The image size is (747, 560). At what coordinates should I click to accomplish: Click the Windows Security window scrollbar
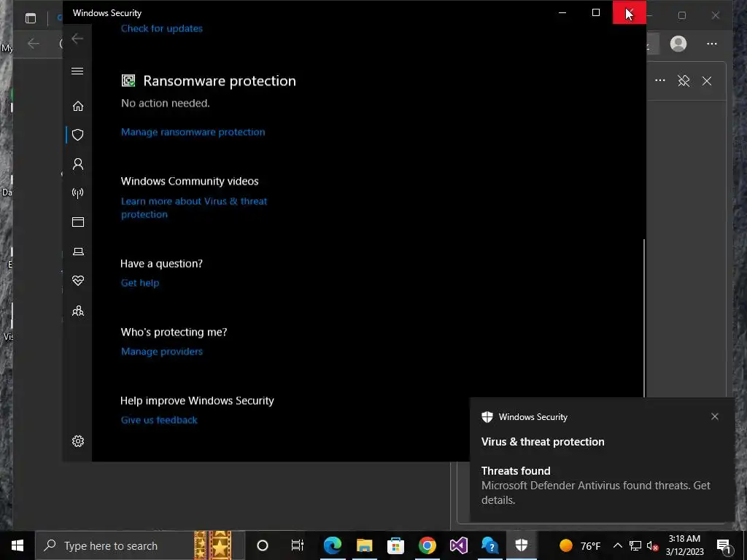644,318
